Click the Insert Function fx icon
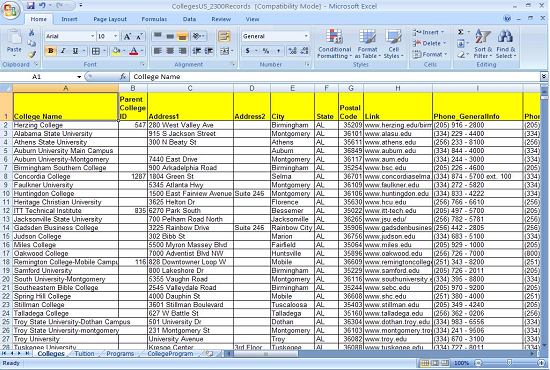 coord(123,76)
